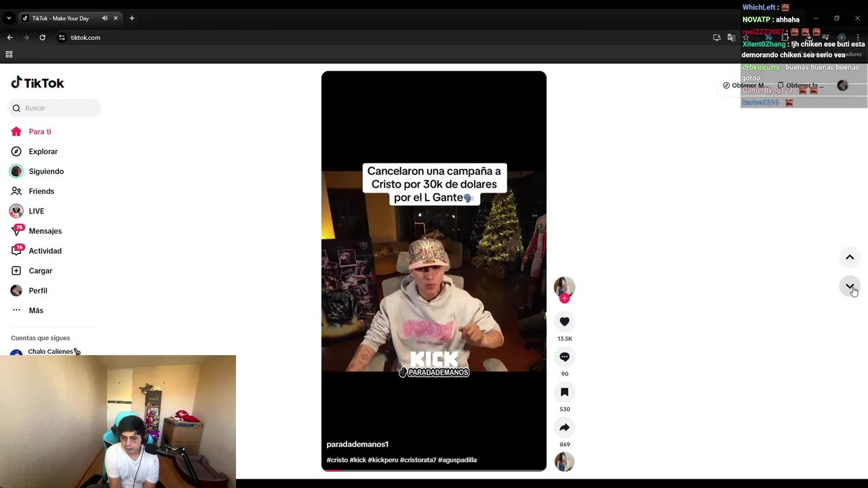Go to the Siguiendo feed
868x488 pixels.
tap(37, 171)
